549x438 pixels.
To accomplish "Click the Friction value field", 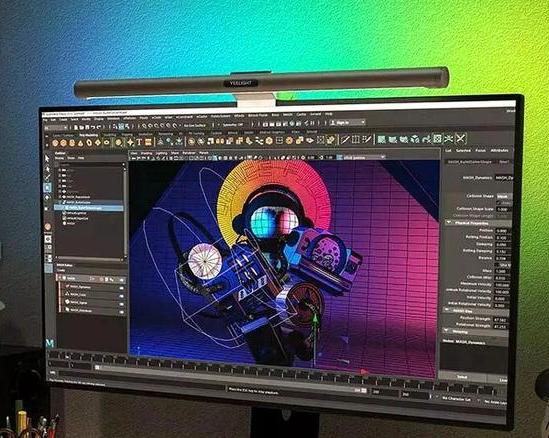I will [x=502, y=231].
